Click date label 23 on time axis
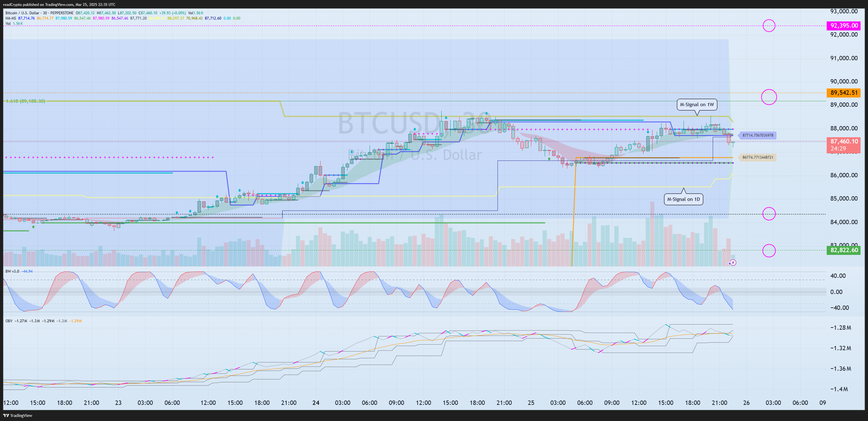The width and height of the screenshot is (868, 421). click(118, 402)
